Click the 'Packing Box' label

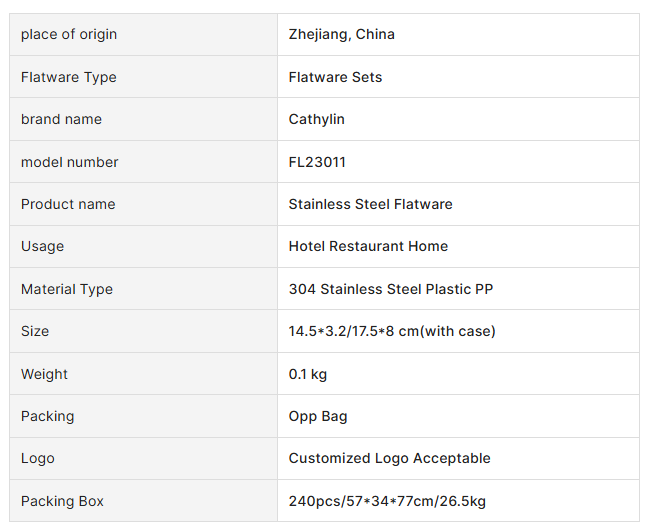62,501
